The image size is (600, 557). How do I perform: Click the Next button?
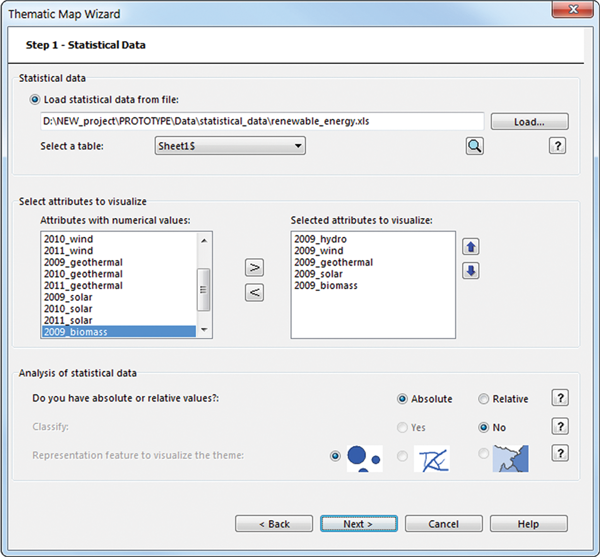(359, 524)
